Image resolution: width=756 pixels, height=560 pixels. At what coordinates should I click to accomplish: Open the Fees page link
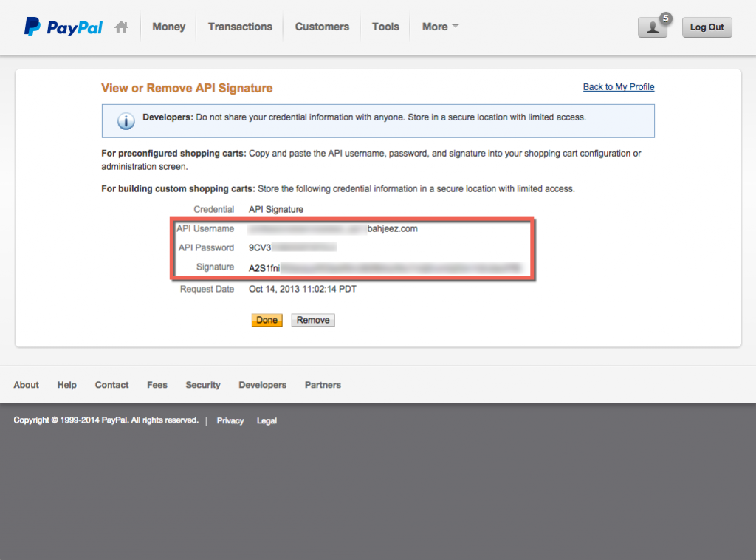tap(157, 385)
